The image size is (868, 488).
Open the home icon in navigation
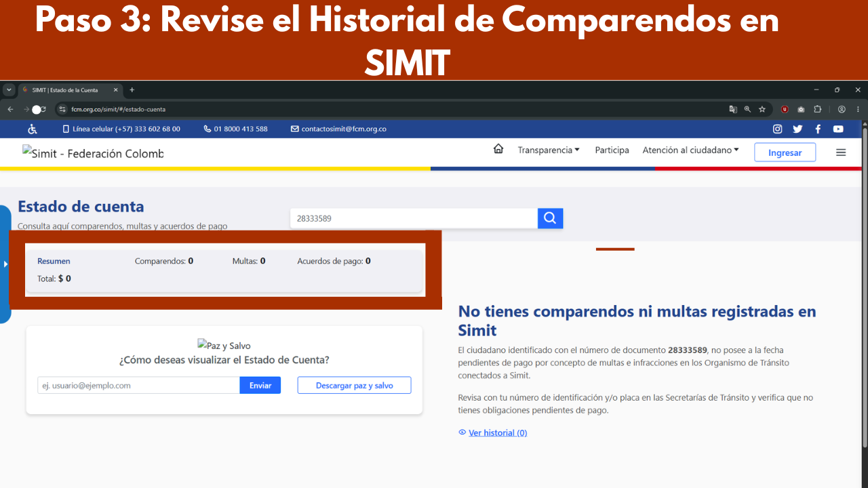pyautogui.click(x=498, y=149)
